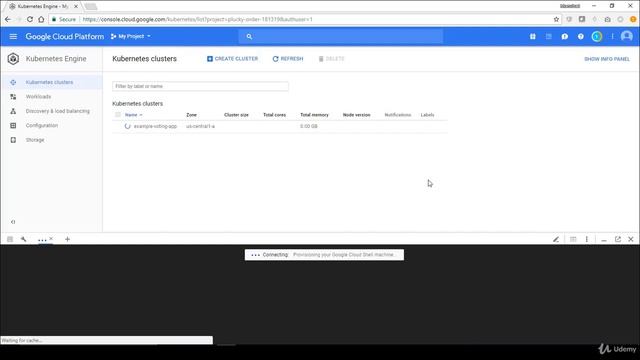Viewport: 640px width, 360px height.
Task: Click the Google Cloud Platform logo text
Action: coord(64,36)
